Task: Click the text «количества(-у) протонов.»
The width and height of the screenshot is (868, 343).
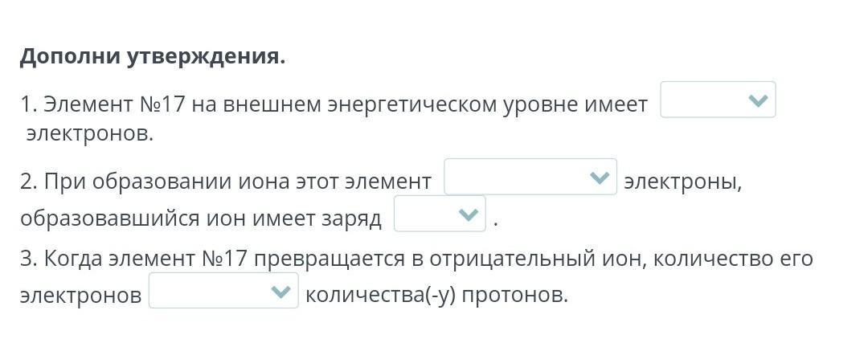Action: [436, 296]
